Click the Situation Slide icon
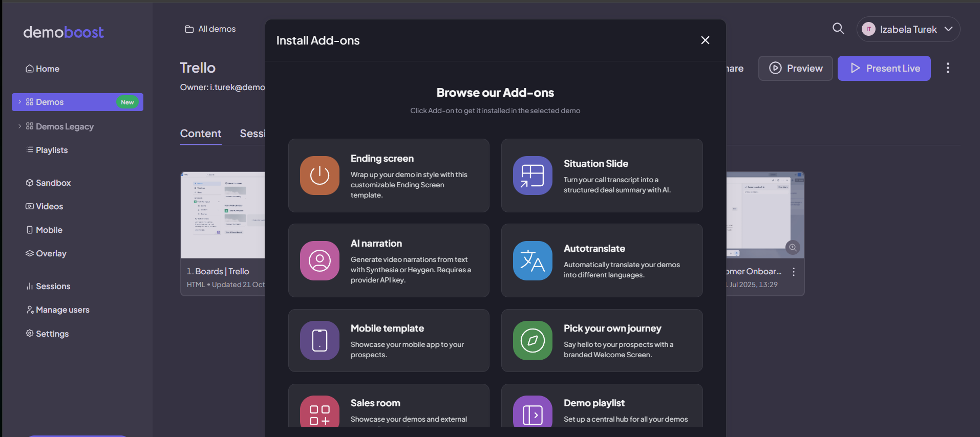This screenshot has height=437, width=980. (x=532, y=176)
